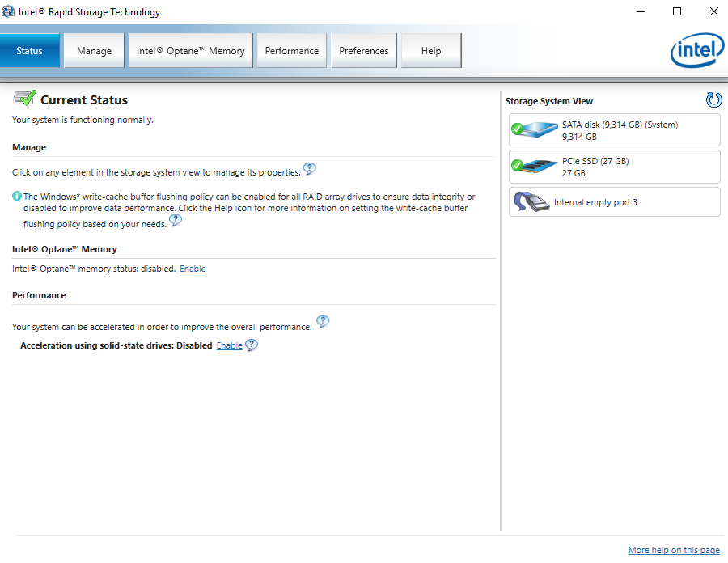Select the Internal empty port 3 entry
Image resolution: width=728 pixels, height=563 pixels.
pos(614,202)
